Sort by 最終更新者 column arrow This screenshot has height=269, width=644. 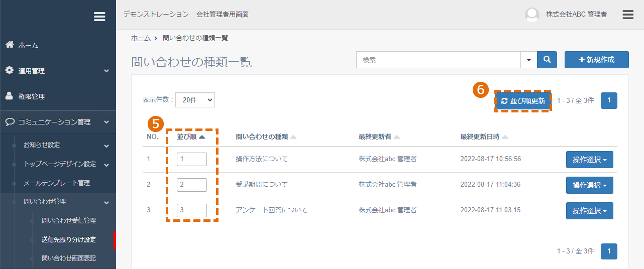point(397,137)
